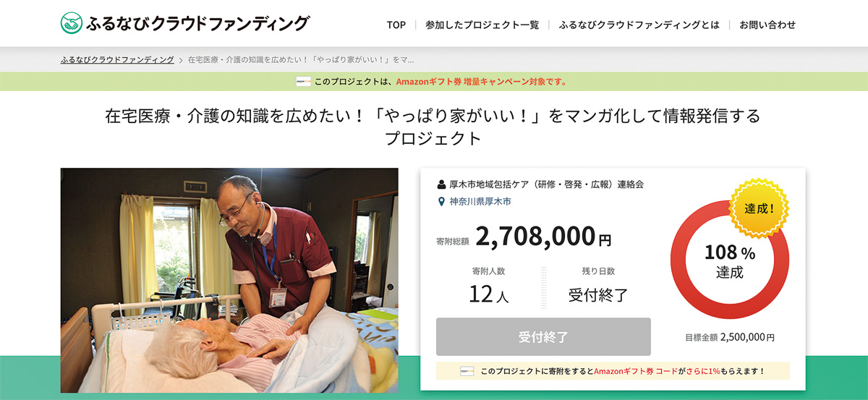Click the 厚木市地域包括ケア organization name

546,184
